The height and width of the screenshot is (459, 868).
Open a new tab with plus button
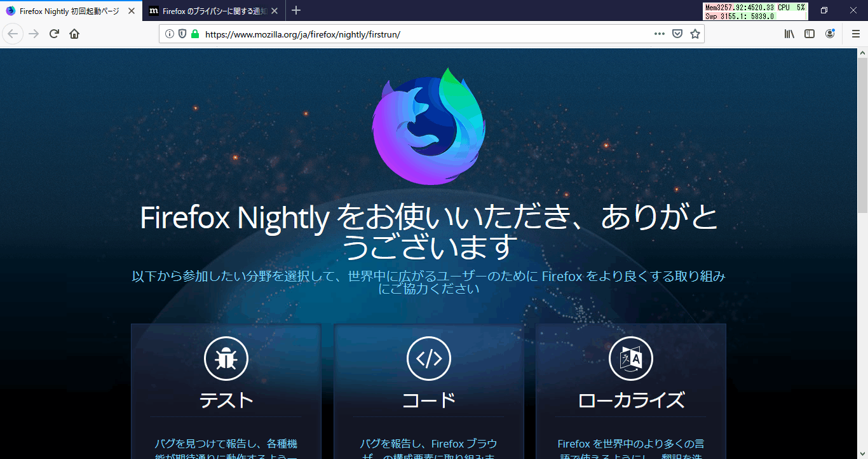click(296, 10)
